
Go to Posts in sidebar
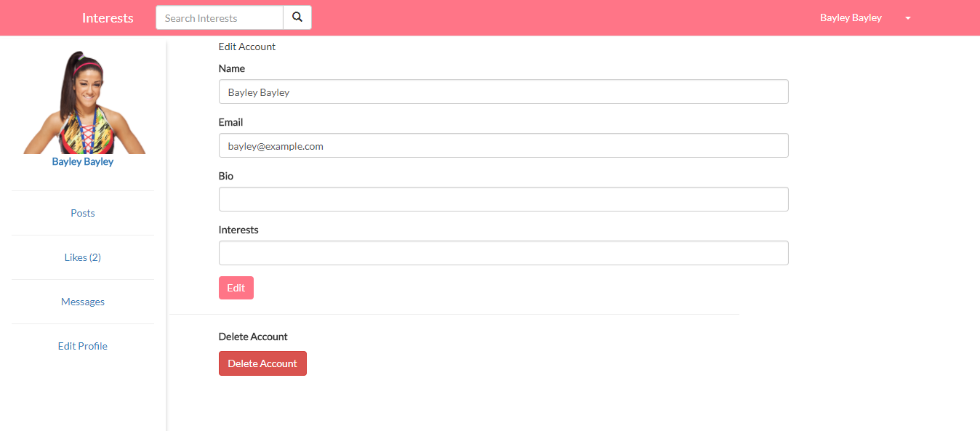click(x=83, y=213)
